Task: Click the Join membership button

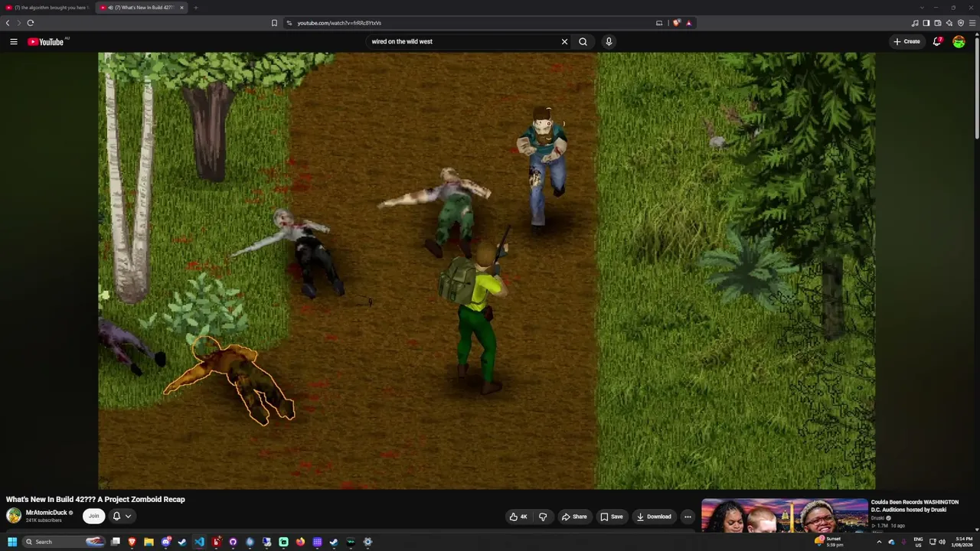Action: (93, 516)
